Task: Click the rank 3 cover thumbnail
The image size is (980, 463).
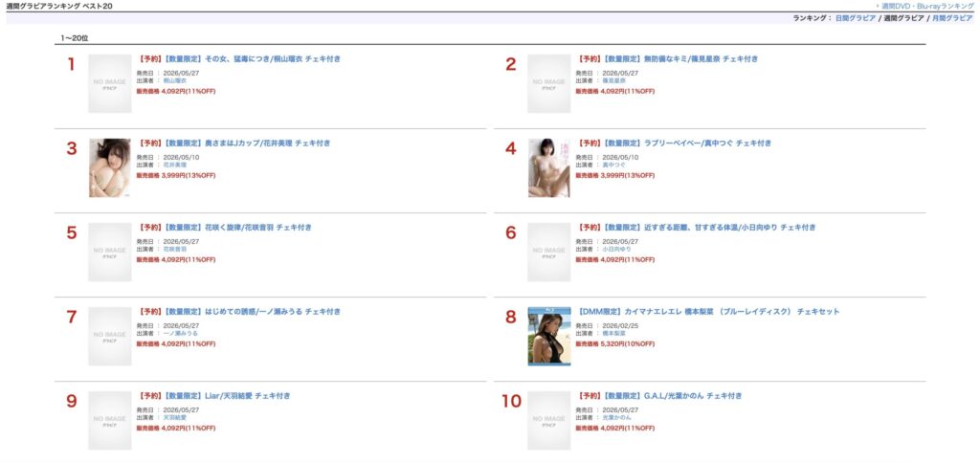Action: pyautogui.click(x=109, y=168)
